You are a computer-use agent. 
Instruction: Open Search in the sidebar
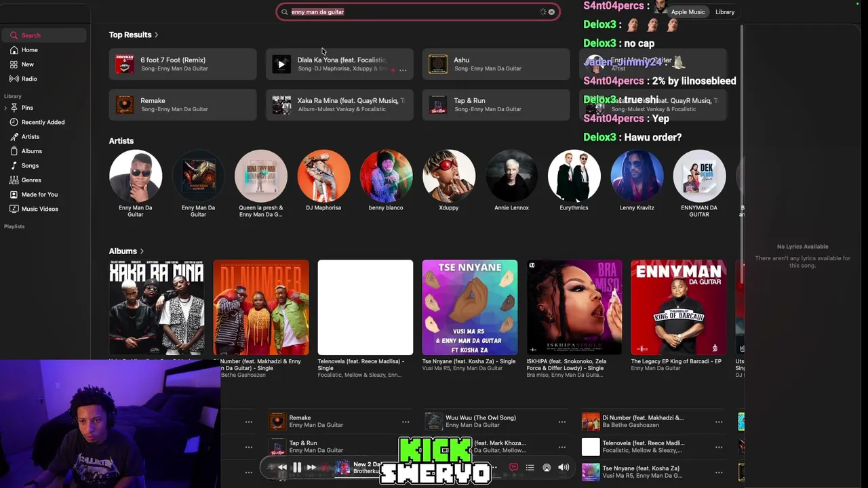tap(43, 35)
